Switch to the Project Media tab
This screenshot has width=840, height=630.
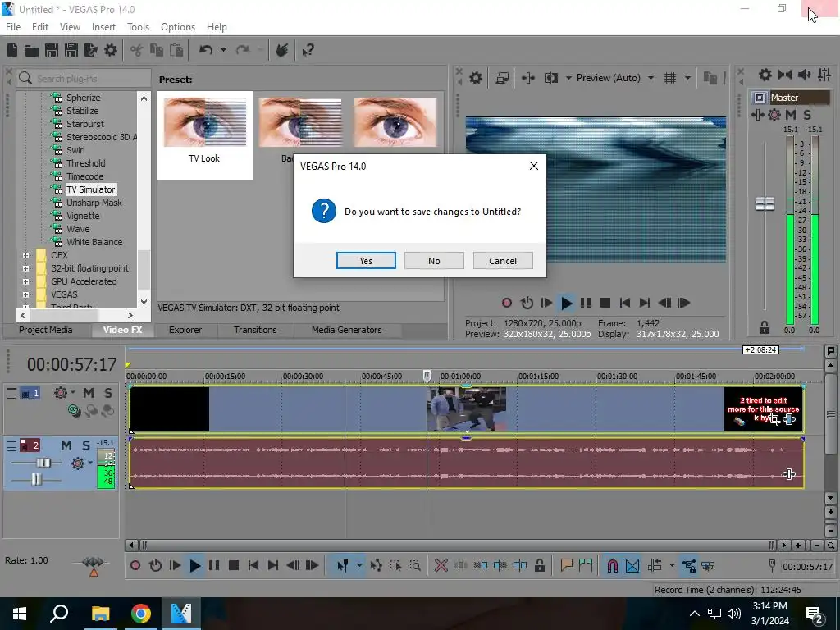click(x=46, y=330)
